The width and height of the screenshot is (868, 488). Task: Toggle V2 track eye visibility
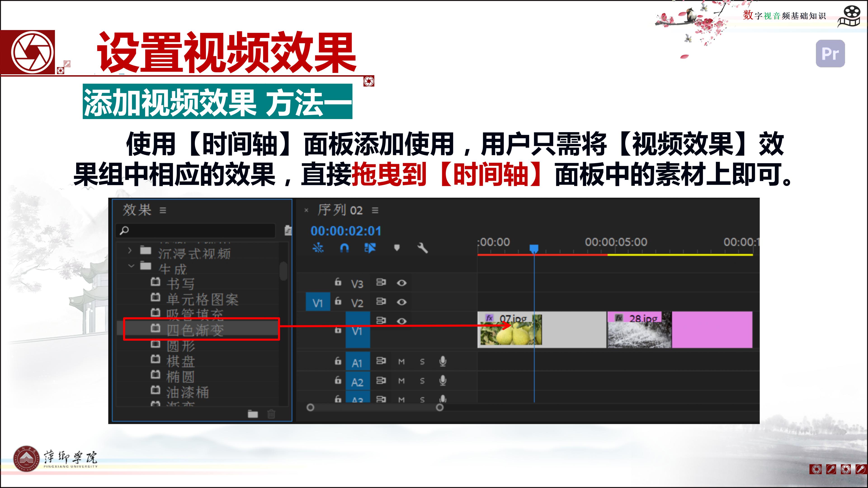pos(401,302)
